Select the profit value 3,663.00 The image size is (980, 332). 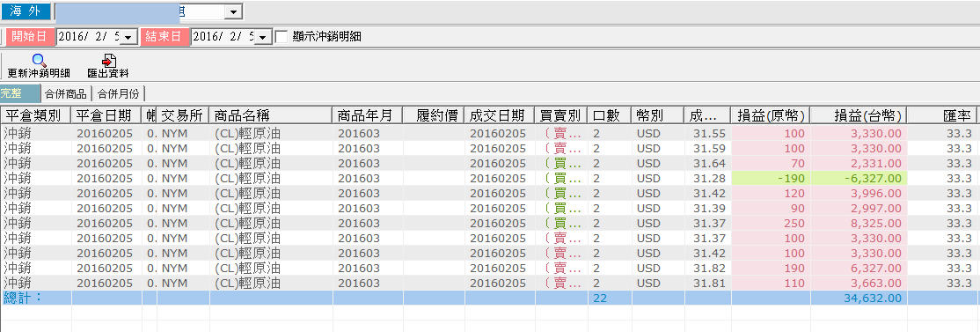click(x=859, y=284)
